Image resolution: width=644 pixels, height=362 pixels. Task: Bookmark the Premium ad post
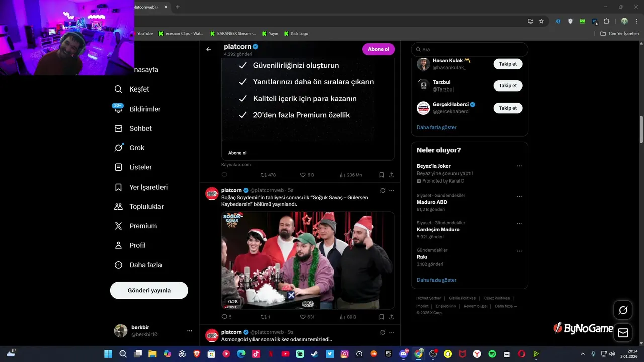coord(382,175)
